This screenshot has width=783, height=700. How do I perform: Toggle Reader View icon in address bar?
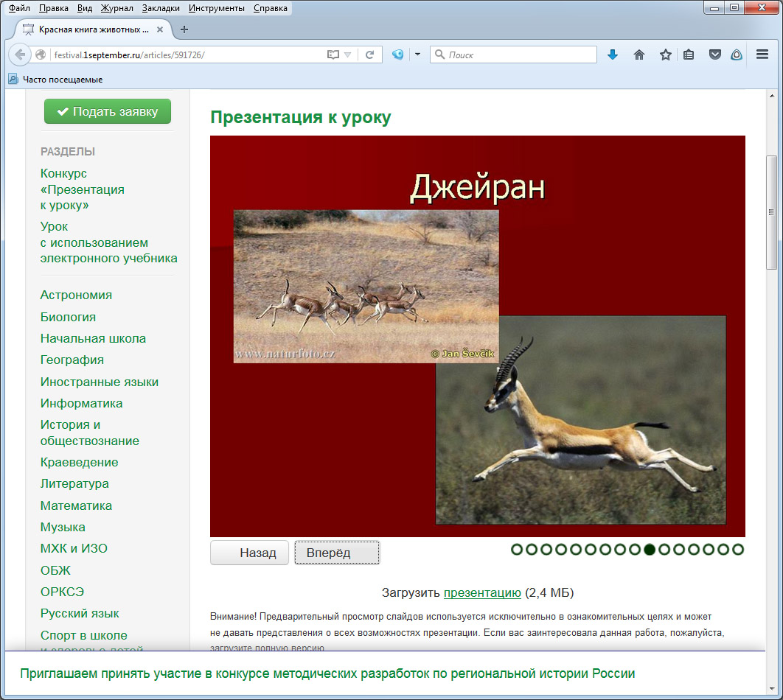(333, 55)
